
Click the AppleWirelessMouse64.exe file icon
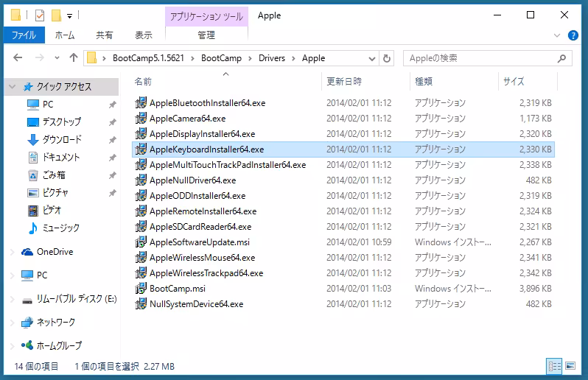click(x=141, y=258)
